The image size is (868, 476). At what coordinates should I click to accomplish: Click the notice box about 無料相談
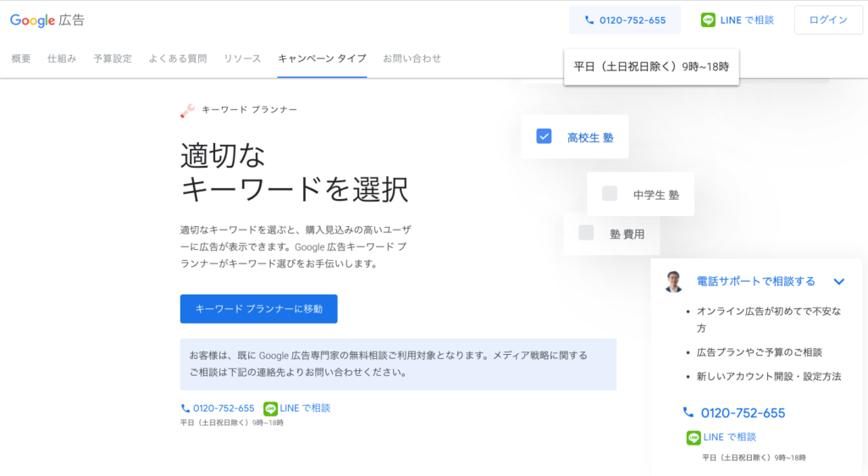(x=398, y=364)
